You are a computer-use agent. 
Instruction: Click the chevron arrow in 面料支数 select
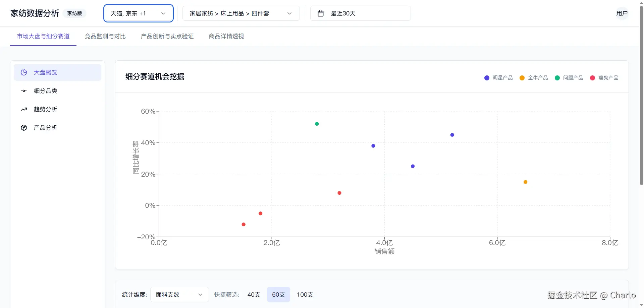200,295
